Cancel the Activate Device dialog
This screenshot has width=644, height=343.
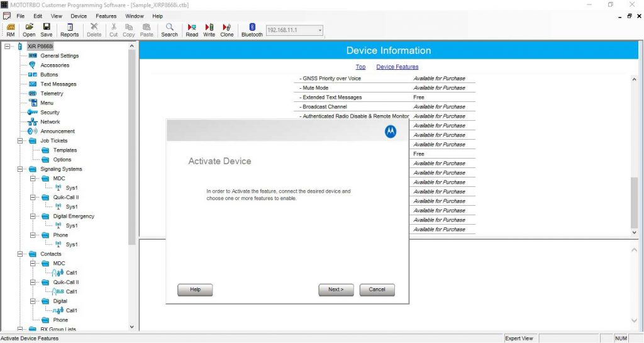377,290
